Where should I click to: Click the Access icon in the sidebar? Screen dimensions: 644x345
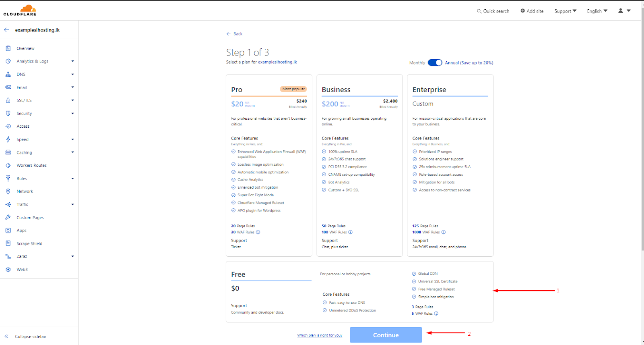8,127
